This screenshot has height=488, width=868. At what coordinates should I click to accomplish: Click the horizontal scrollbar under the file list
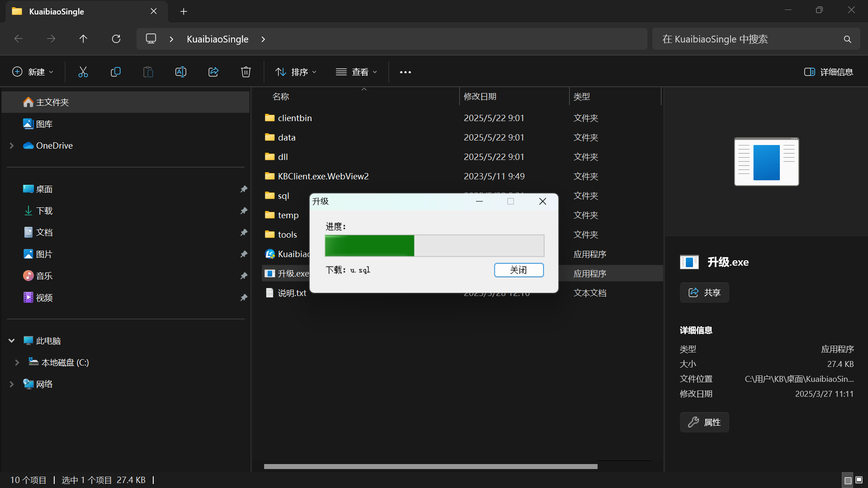[430, 466]
